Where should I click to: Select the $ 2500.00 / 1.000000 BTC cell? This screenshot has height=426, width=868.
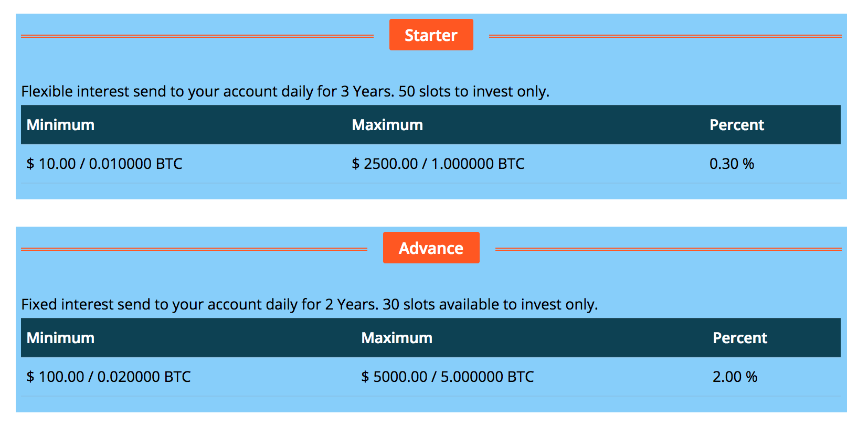438,164
